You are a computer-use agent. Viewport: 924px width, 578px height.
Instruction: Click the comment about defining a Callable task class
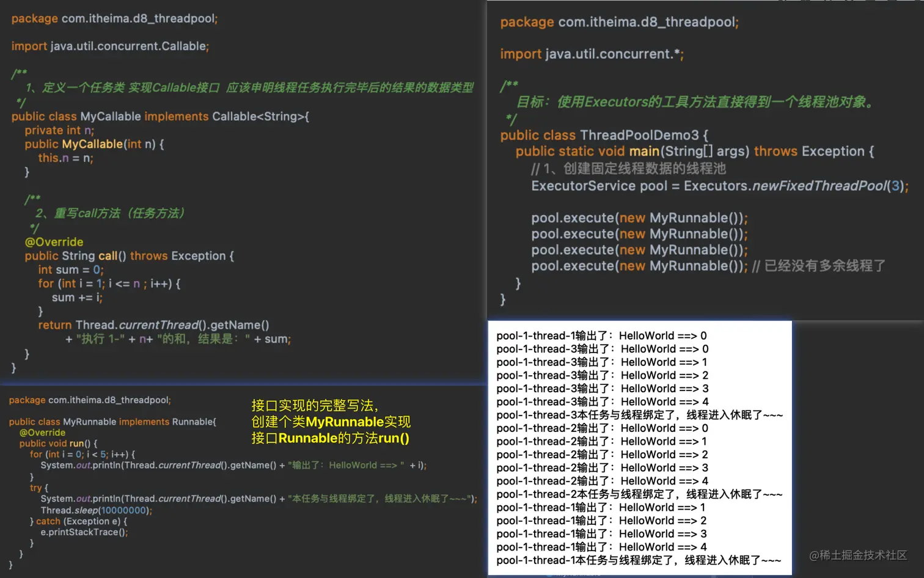249,88
